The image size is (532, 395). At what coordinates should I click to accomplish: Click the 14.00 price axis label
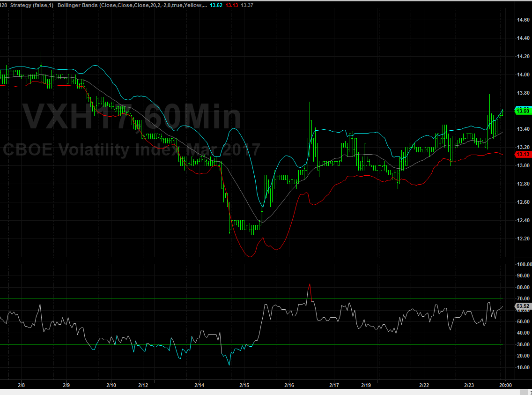(x=523, y=75)
